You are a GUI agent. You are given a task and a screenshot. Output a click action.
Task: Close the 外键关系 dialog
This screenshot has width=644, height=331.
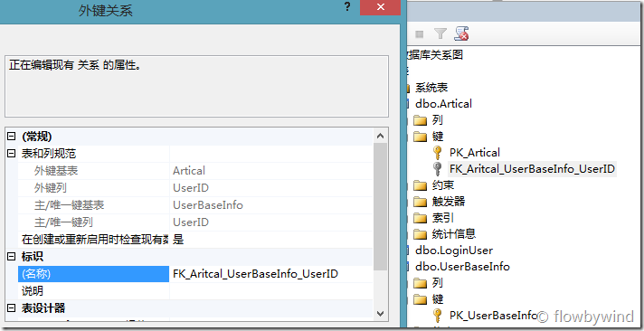380,7
